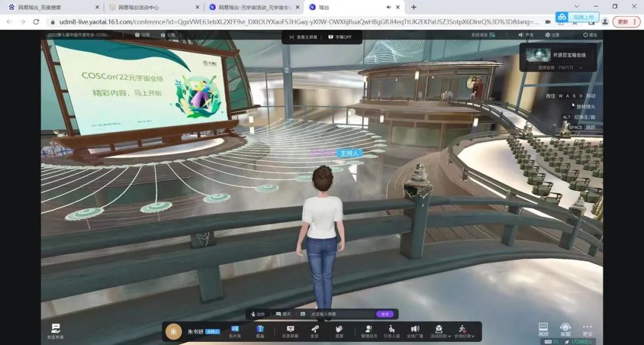
Task: Click the 主持人 badge beside 朱书妍
Action: pos(212,331)
